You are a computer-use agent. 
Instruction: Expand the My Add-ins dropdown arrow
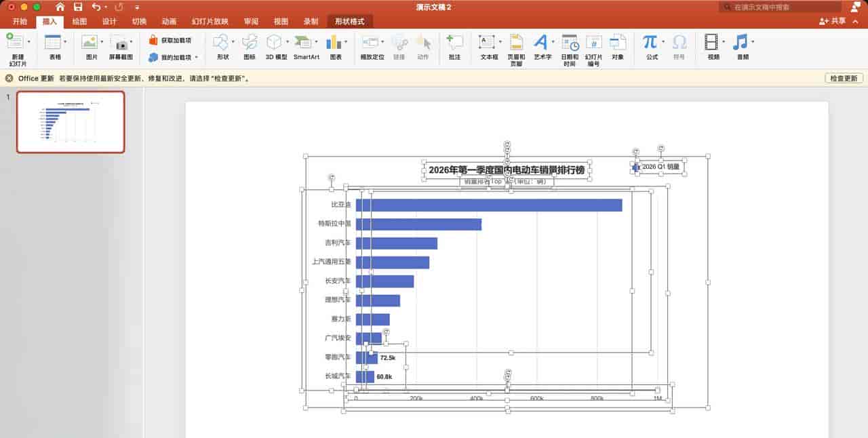click(x=197, y=58)
